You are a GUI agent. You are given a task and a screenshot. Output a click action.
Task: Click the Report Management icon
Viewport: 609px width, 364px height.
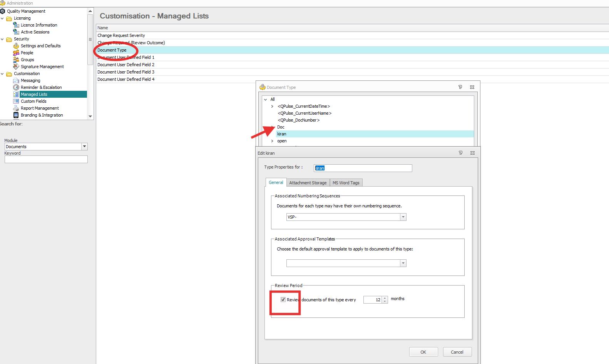[16, 108]
